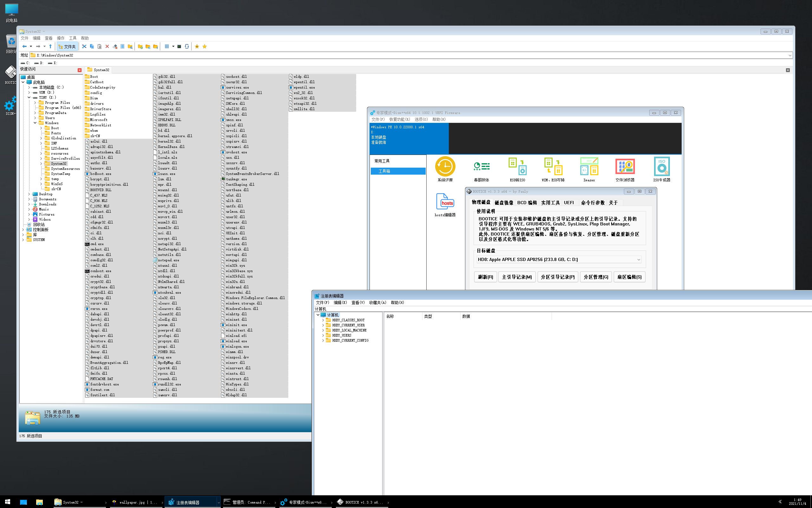Go up one folder level with the blue up arrow
The width and height of the screenshot is (812, 508).
pos(50,46)
